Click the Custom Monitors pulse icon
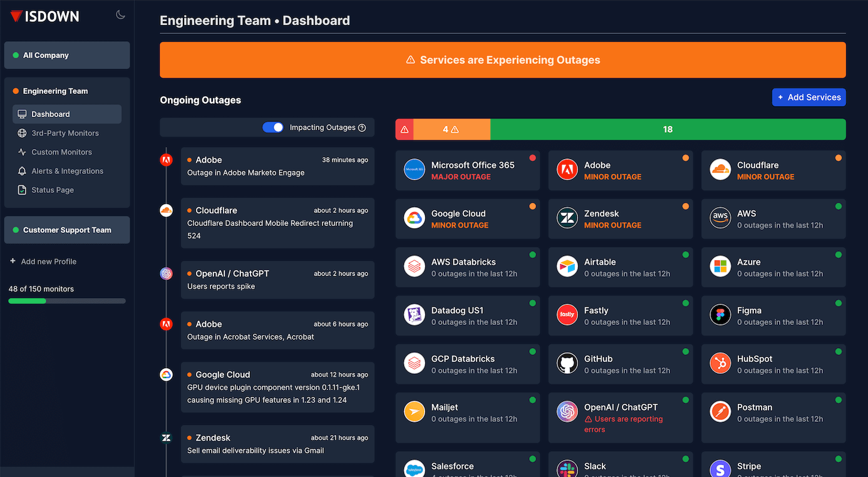 [x=22, y=152]
